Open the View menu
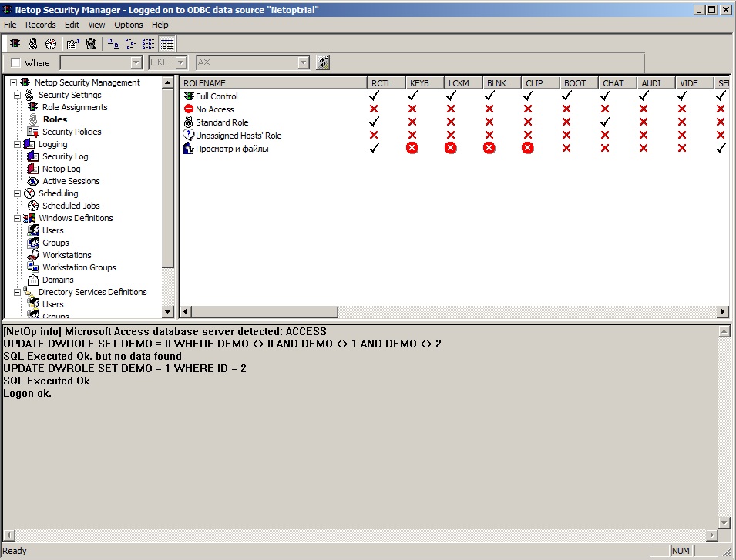 96,25
